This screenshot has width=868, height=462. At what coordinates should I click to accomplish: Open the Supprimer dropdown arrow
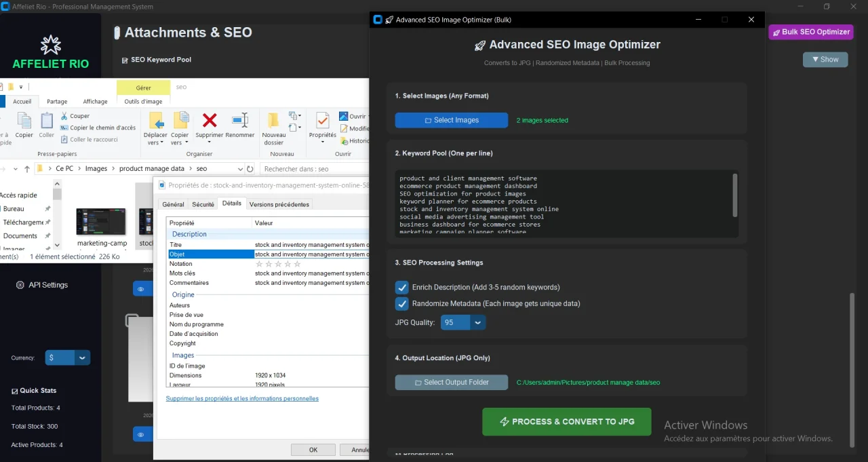pyautogui.click(x=209, y=142)
